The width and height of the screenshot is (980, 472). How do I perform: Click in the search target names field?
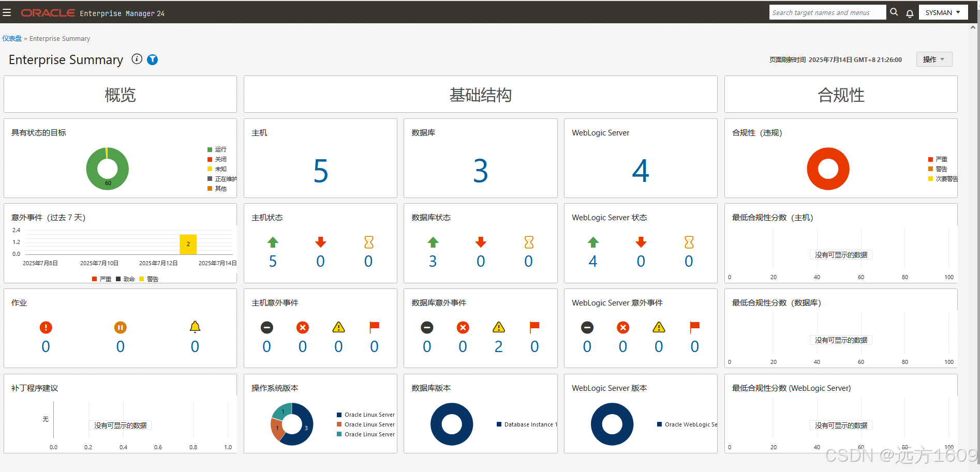tap(827, 12)
